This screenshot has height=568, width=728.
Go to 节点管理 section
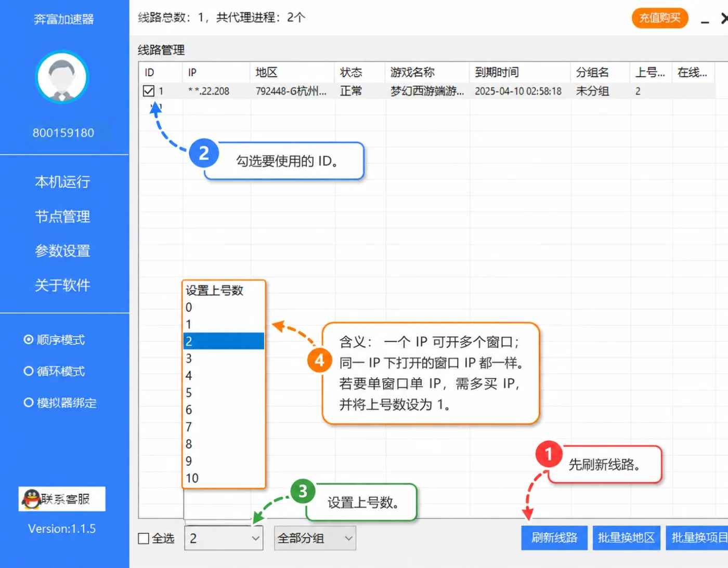tap(62, 217)
